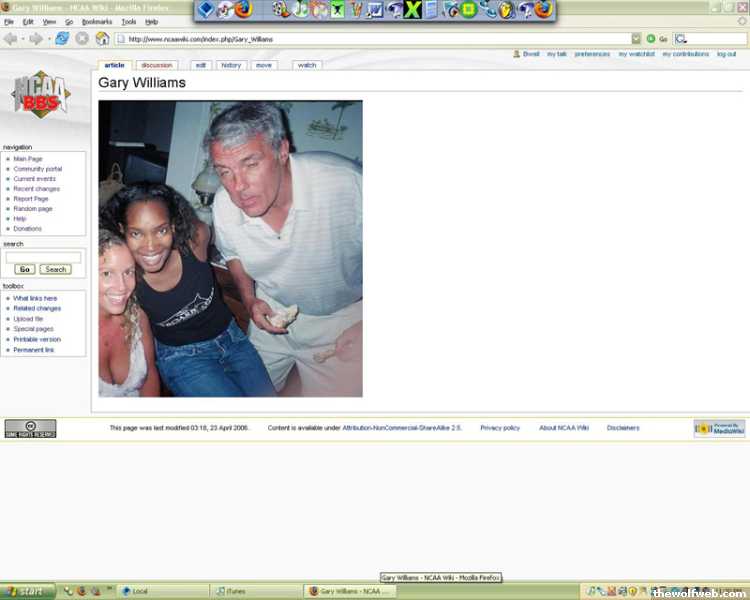Click the NCAA BBS wiki logo
Image resolution: width=750 pixels, height=600 pixels.
coord(41,95)
